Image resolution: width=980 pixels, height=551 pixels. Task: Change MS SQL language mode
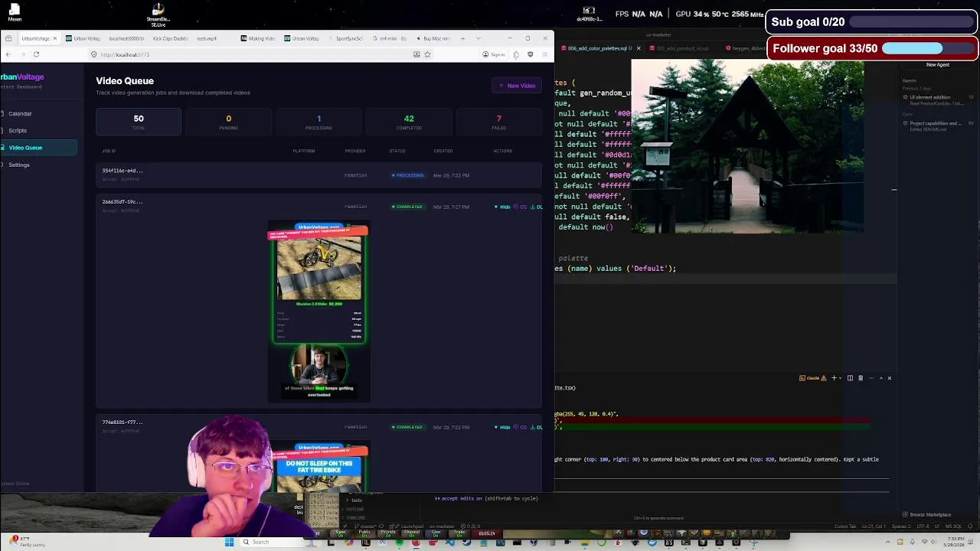(x=953, y=527)
